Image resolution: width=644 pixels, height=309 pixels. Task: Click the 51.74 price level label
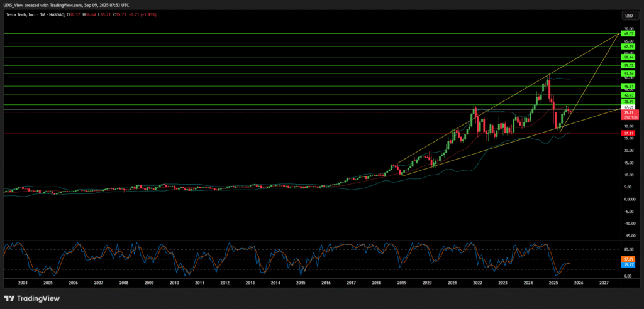628,73
